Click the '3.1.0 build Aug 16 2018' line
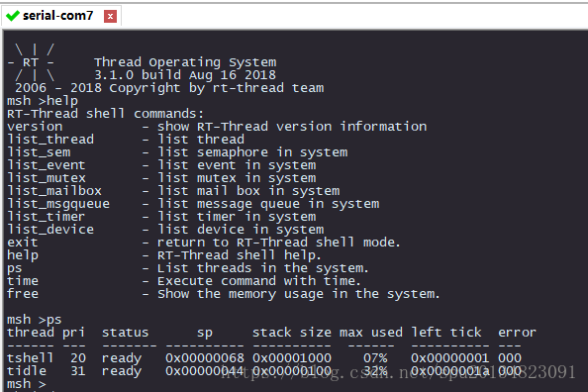 point(185,75)
